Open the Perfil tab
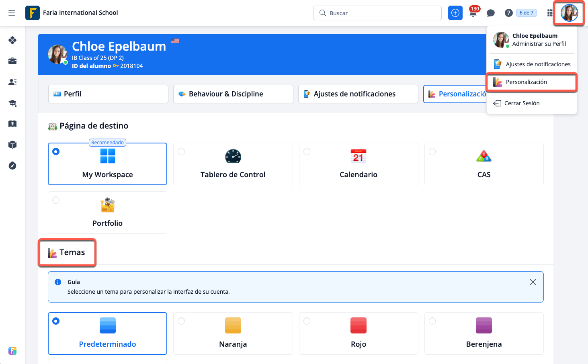Viewport: 588px width, 364px height. pyautogui.click(x=108, y=94)
